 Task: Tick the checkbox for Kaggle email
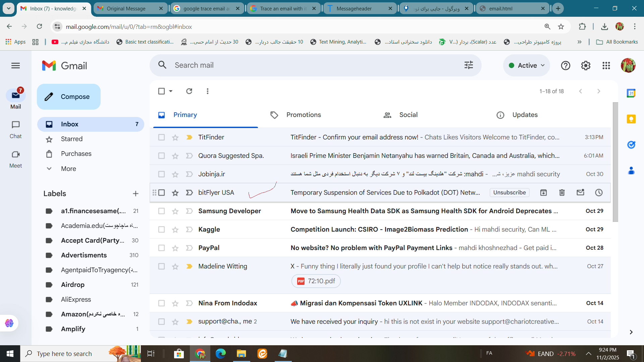pos(161,230)
